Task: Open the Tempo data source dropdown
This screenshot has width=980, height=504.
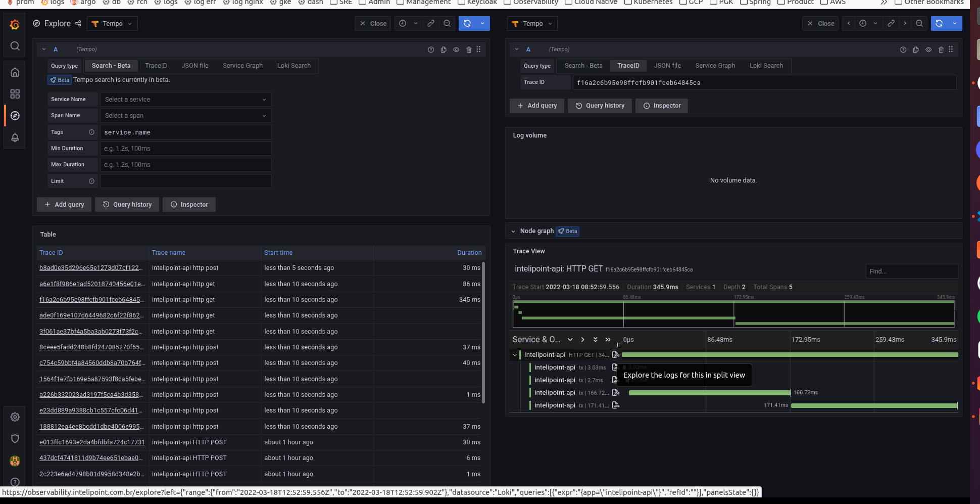Action: click(x=112, y=23)
